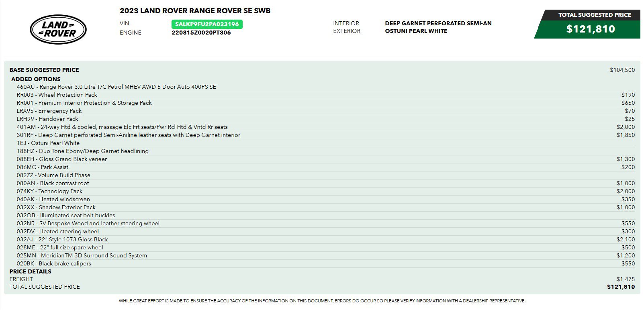Click the $1,300 Gloss Grand Black veneer price
This screenshot has width=644, height=310.
click(626, 159)
